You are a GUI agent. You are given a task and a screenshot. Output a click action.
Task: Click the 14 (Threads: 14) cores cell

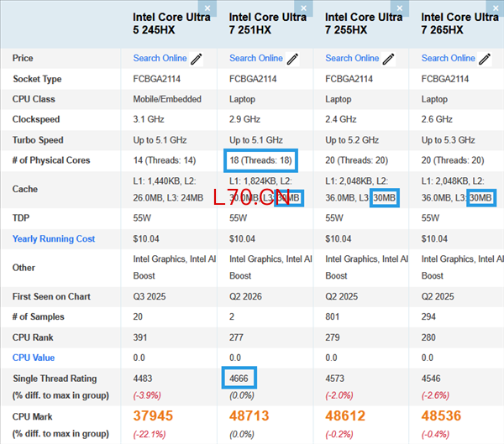point(165,160)
